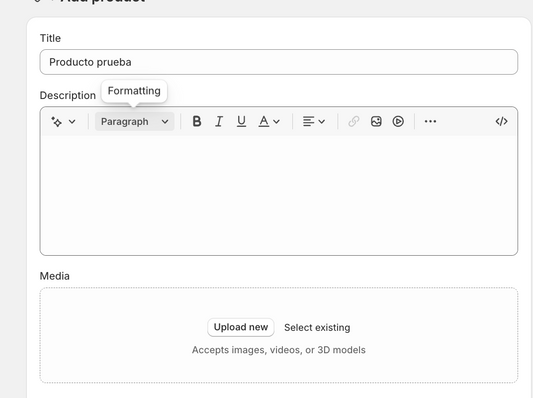Click the insert link icon
Screen dimensions: 533x398
coord(354,121)
